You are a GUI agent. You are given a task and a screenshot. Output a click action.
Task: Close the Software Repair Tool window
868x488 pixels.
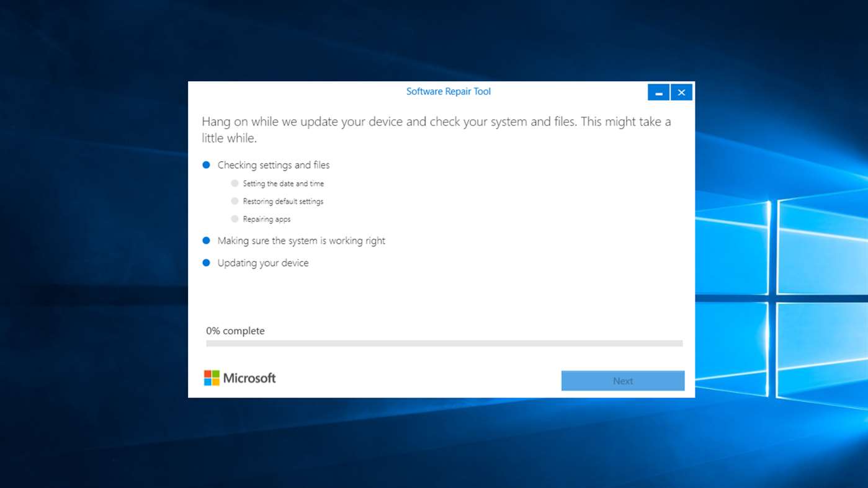(681, 92)
